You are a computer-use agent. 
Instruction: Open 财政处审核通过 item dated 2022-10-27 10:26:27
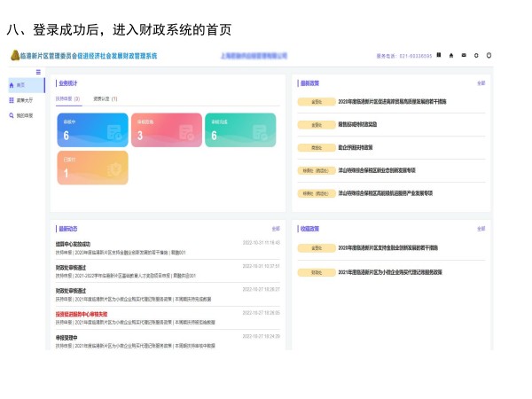[x=168, y=295]
